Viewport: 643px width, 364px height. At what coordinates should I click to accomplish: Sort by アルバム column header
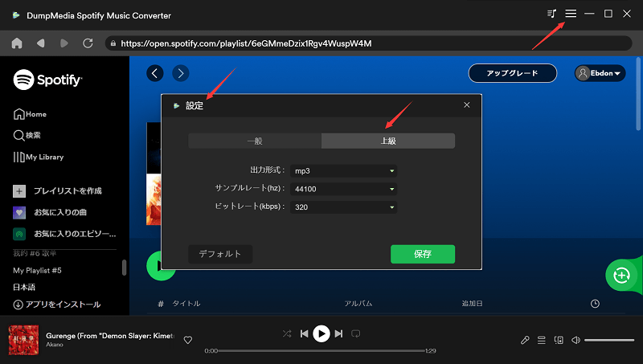click(358, 304)
